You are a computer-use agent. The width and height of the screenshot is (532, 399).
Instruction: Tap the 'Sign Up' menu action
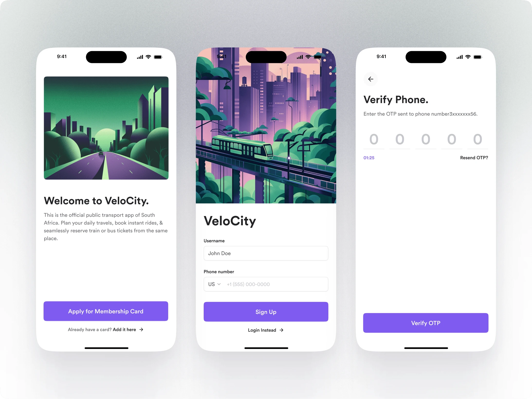tap(266, 311)
